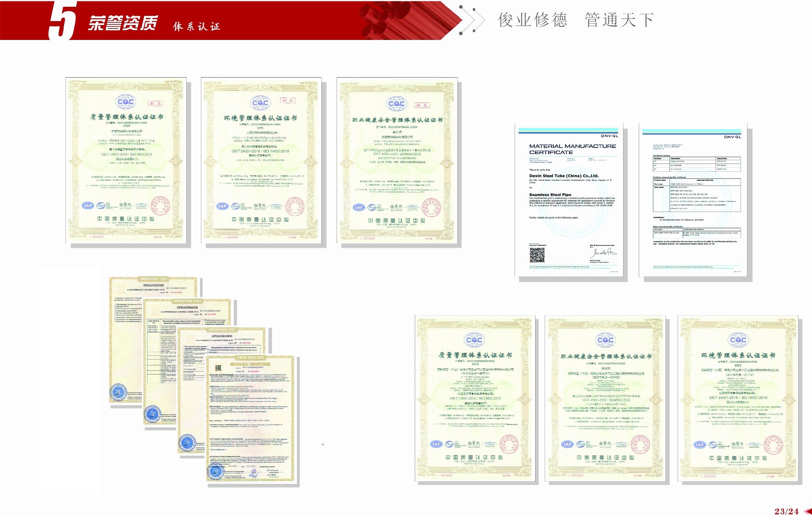Click the 俊业修德 管通天下 slogan text

(575, 20)
